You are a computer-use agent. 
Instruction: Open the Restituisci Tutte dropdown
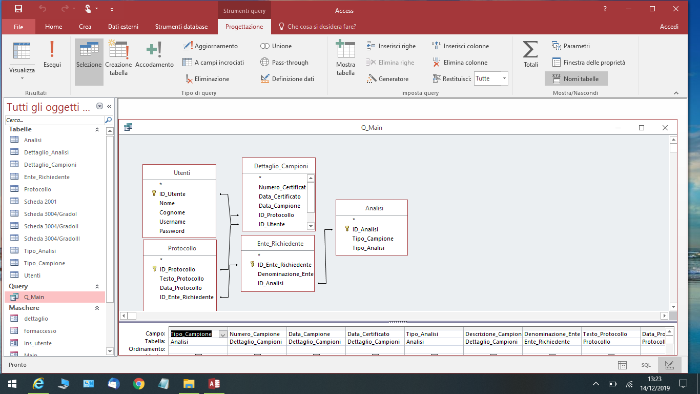point(504,79)
